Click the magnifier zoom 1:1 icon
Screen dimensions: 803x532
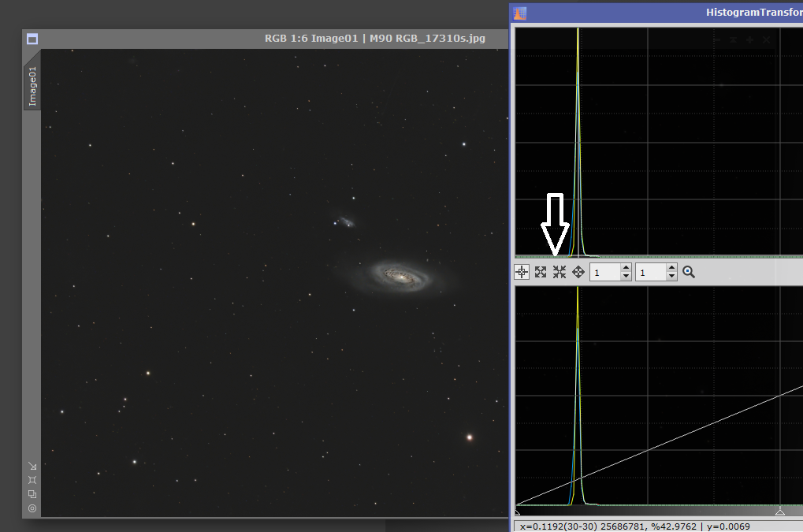(x=689, y=272)
